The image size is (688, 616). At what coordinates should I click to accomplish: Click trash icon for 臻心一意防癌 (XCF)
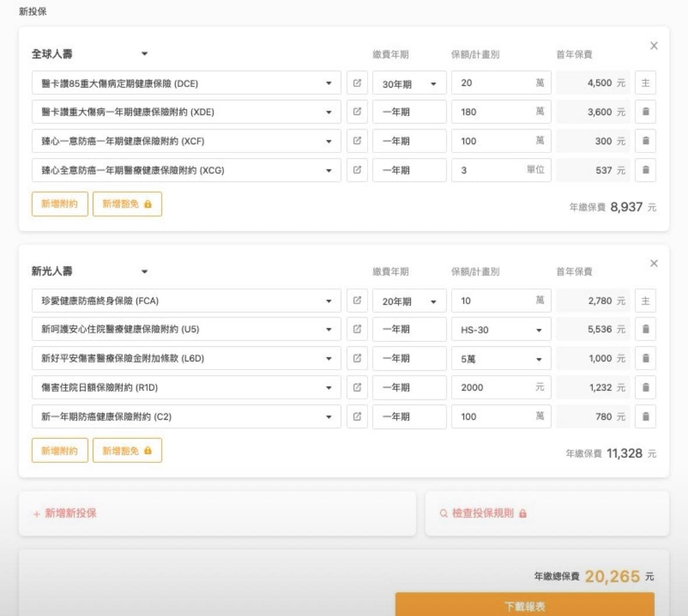coord(645,141)
